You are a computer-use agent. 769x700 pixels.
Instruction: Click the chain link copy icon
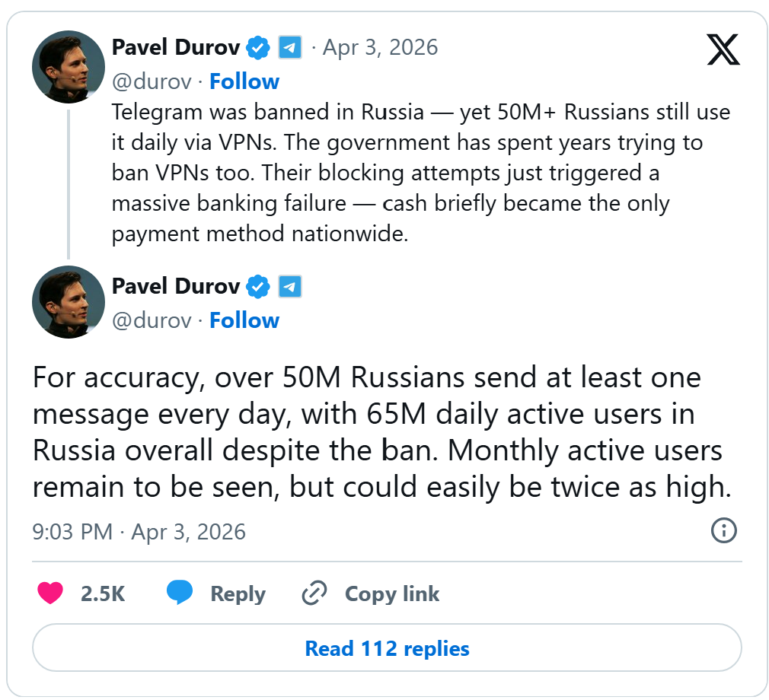(314, 593)
